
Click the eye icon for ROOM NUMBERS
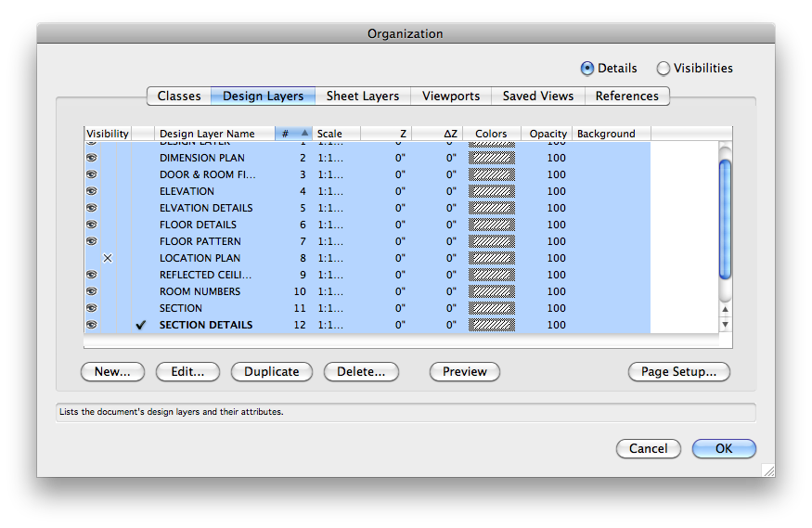pyautogui.click(x=92, y=291)
